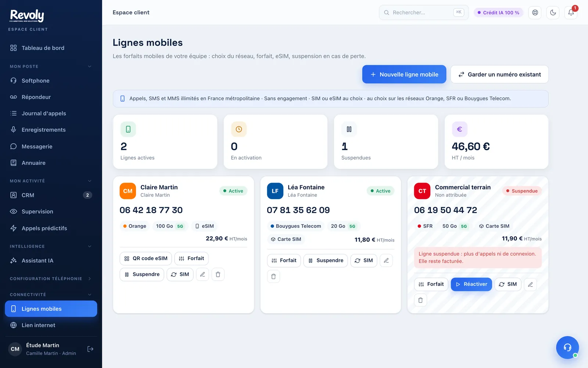Show QR code eSIM for Claire Martin
The height and width of the screenshot is (368, 588).
(146, 259)
